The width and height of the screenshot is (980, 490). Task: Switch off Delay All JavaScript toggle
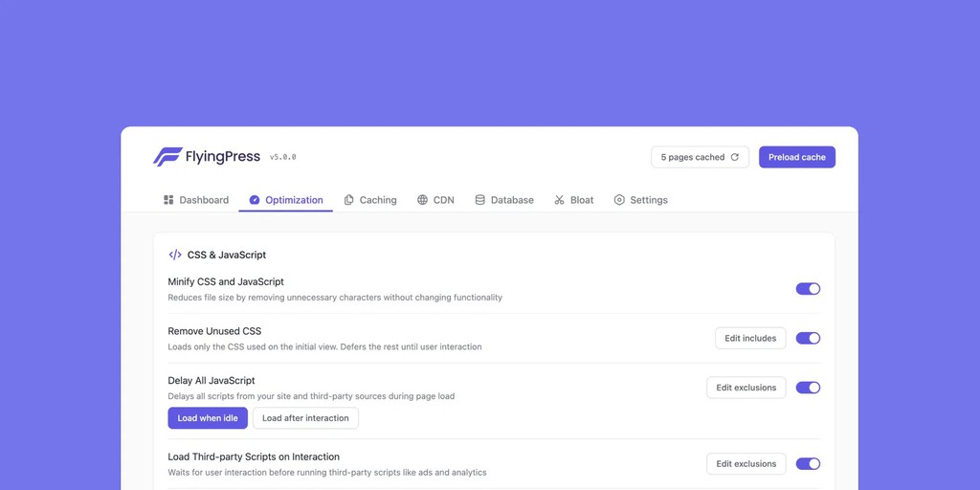(x=808, y=388)
